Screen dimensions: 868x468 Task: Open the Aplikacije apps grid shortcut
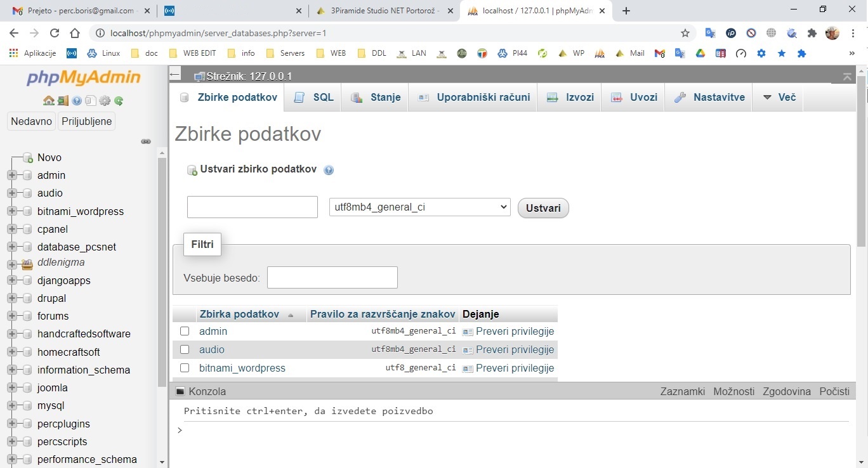pos(33,53)
